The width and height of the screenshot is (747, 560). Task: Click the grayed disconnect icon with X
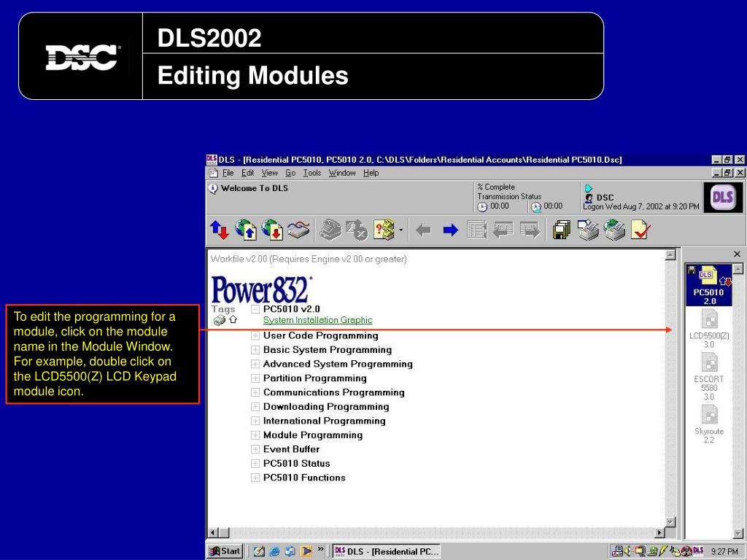pos(356,230)
